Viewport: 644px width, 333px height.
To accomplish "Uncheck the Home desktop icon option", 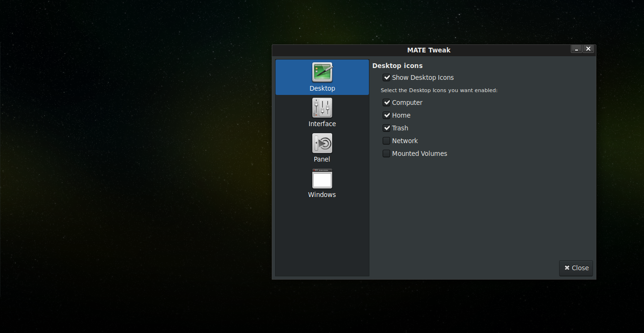I will coord(386,115).
